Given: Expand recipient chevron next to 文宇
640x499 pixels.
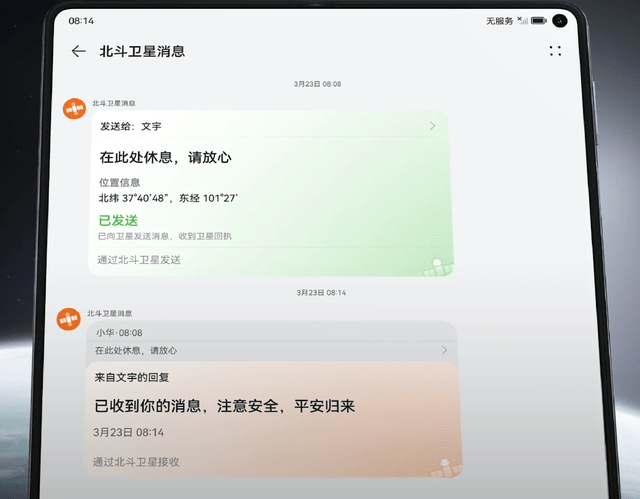Looking at the screenshot, I should click(432, 126).
